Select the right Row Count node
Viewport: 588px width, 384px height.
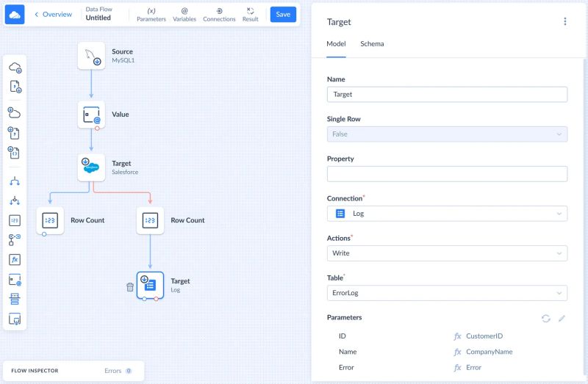click(x=150, y=221)
